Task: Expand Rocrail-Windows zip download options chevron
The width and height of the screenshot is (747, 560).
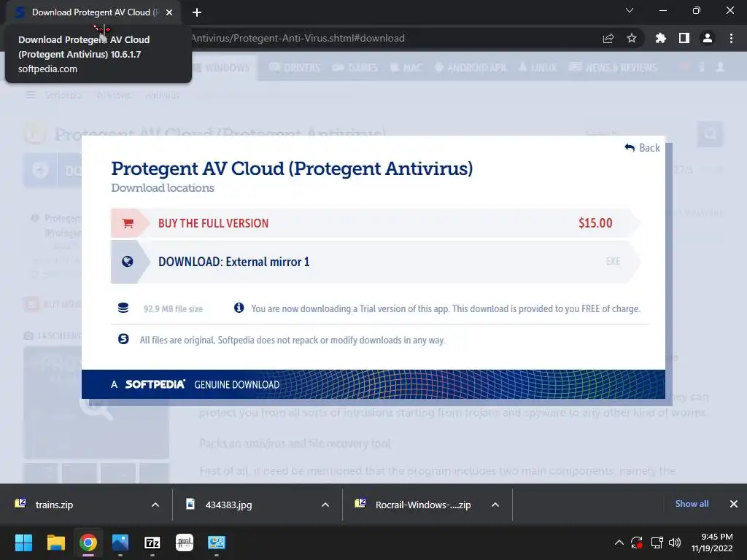Action: tap(495, 505)
